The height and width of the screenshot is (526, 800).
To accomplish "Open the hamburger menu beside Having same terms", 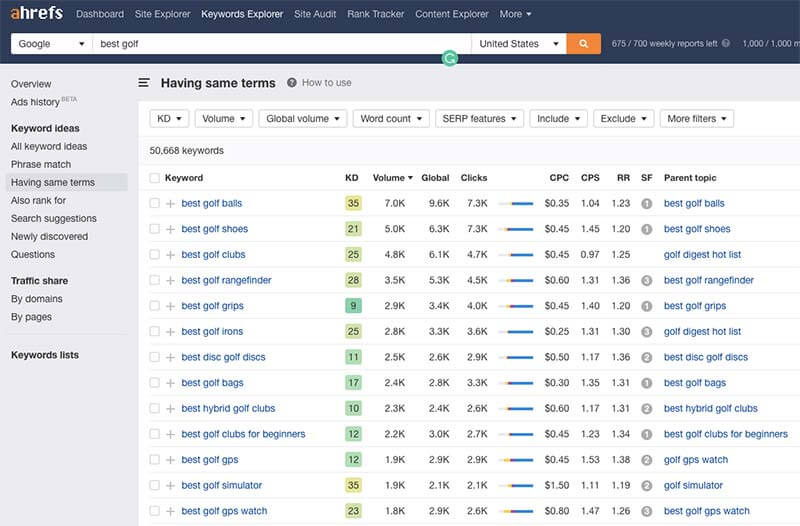I will coord(144,83).
